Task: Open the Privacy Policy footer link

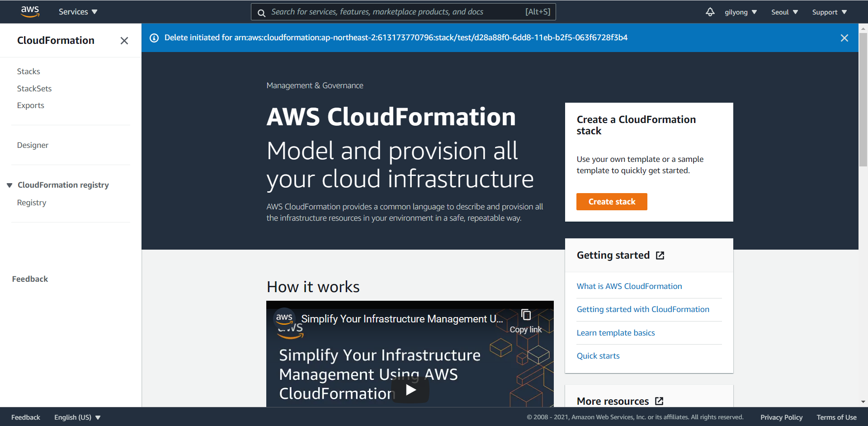Action: [x=781, y=417]
